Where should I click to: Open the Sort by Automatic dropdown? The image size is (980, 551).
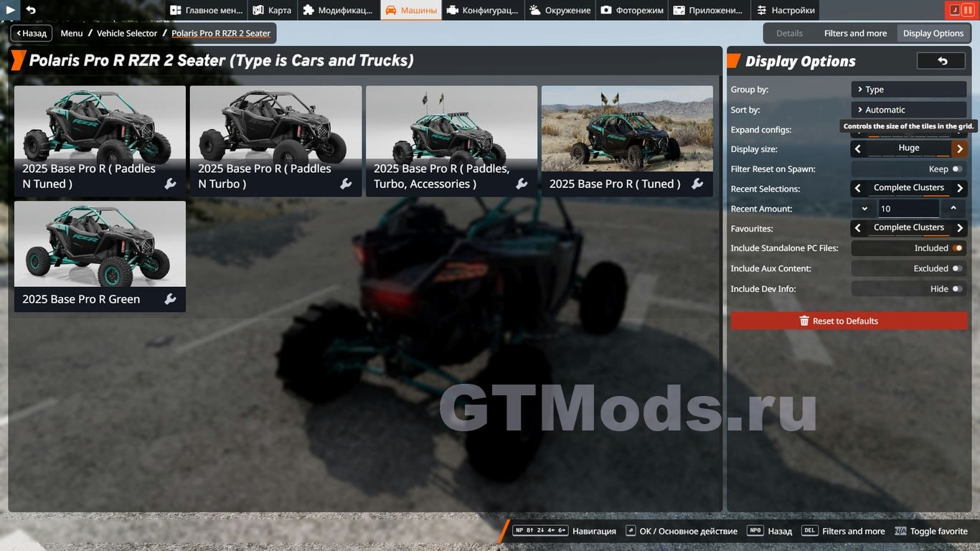(x=908, y=110)
